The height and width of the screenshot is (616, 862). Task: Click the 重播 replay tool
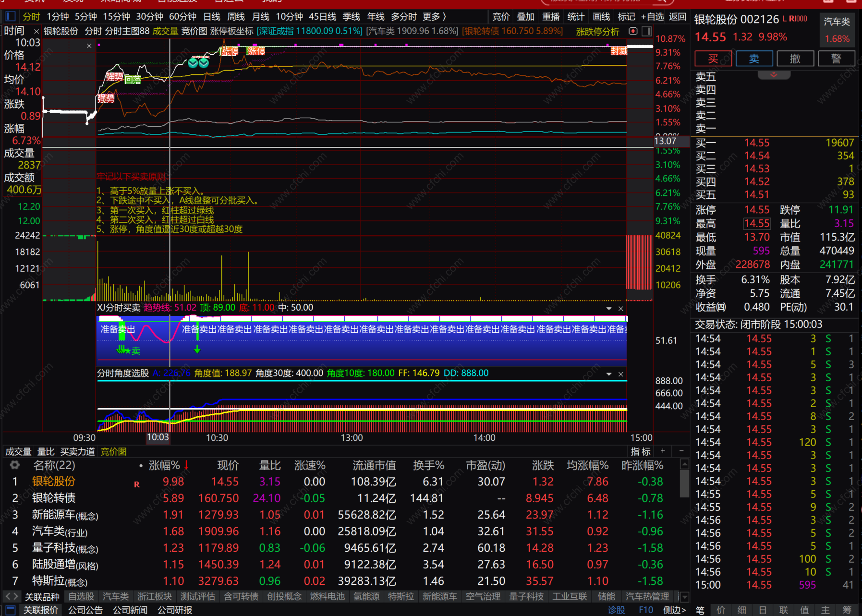[551, 17]
